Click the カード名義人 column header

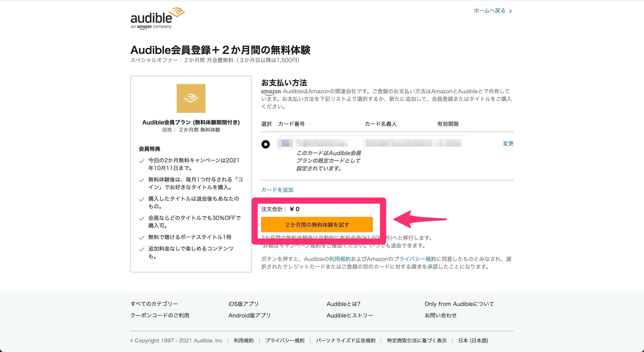[380, 124]
